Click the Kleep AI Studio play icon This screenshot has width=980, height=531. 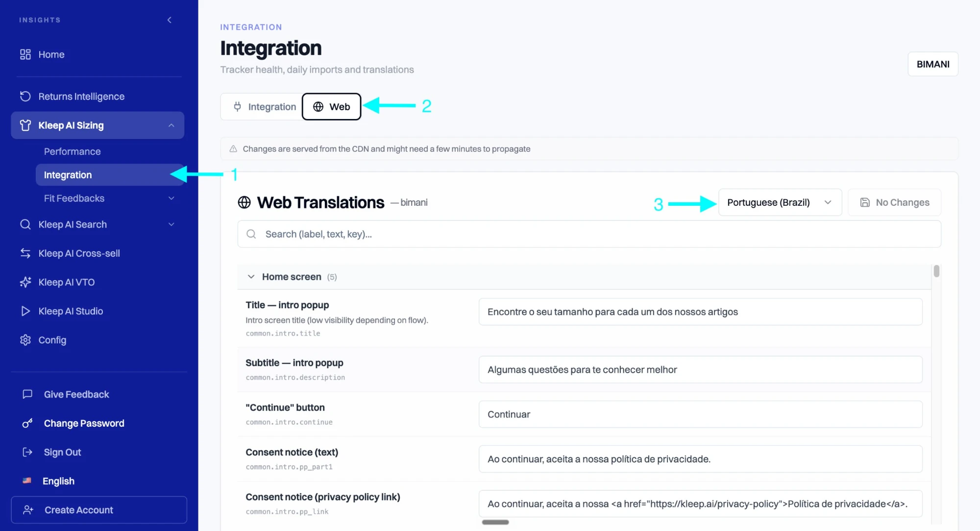[25, 311]
